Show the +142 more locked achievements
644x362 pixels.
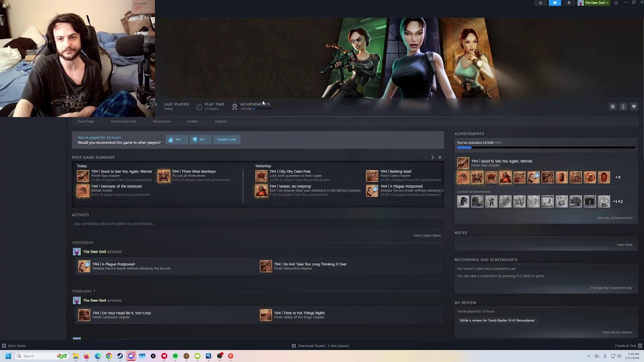coord(618,201)
